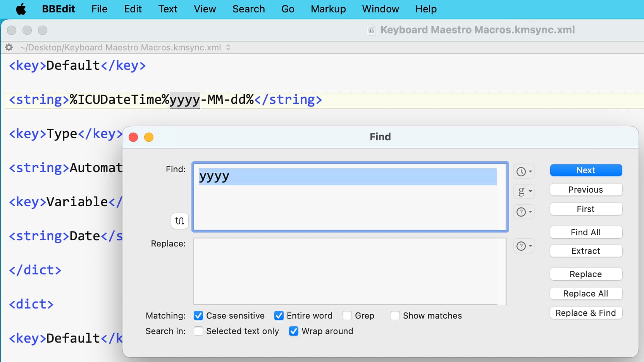Image resolution: width=644 pixels, height=362 pixels.
Task: Click the First button
Action: coord(586,209)
